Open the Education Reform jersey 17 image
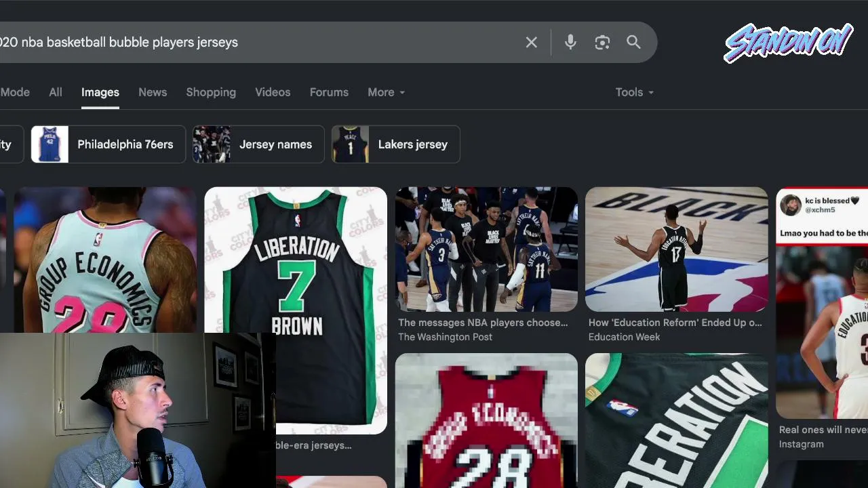This screenshot has height=488, width=868. pos(677,249)
